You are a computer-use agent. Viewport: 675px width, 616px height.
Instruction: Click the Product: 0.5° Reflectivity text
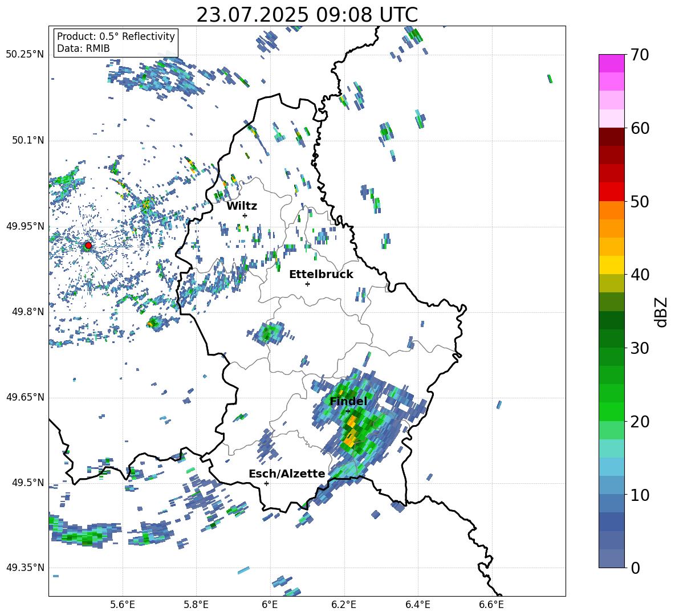(x=116, y=36)
